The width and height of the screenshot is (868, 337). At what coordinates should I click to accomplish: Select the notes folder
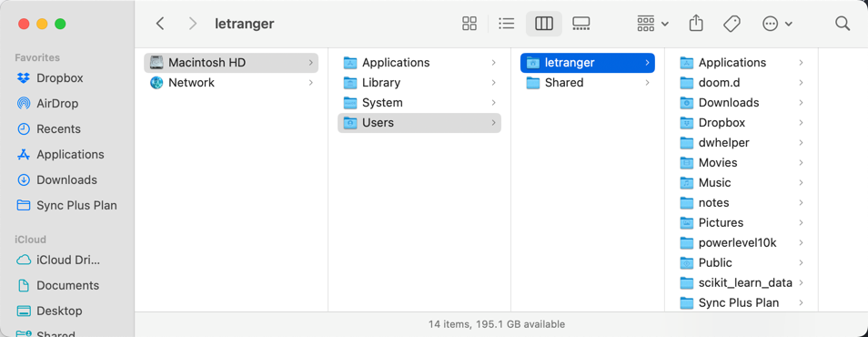click(742, 202)
